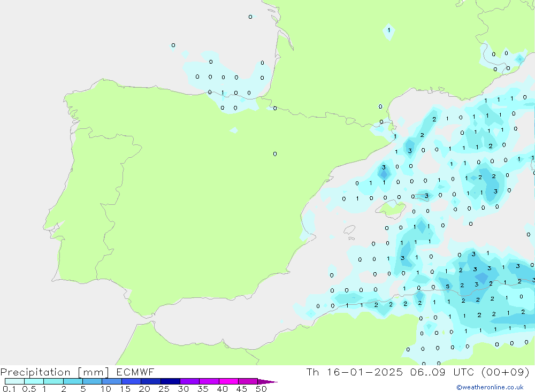Click the weatheronline.co.uk copyright link
Image resolution: width=535 pixels, height=392 pixels.
tap(490, 387)
